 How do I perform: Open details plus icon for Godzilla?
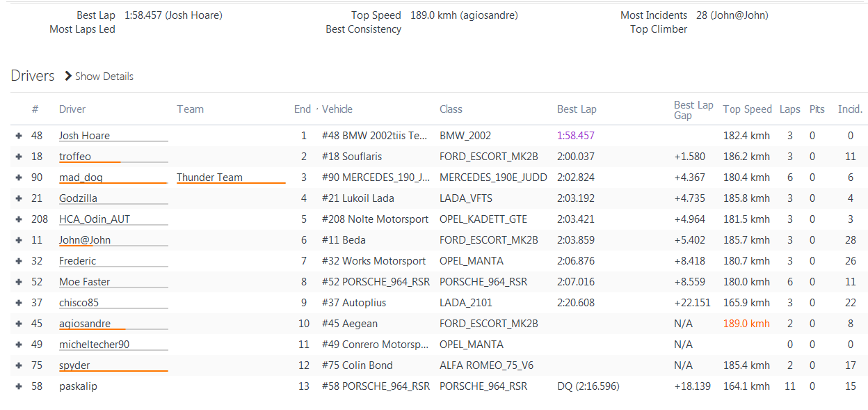pyautogui.click(x=19, y=198)
